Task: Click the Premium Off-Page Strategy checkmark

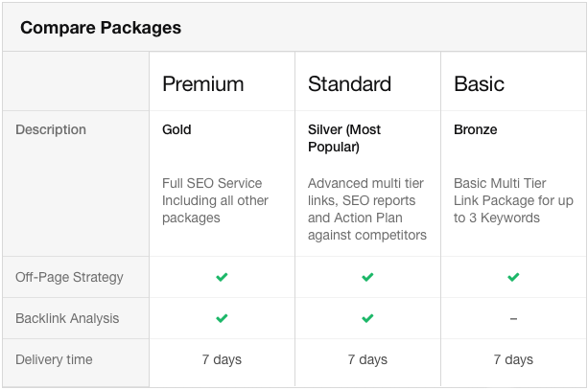Action: 222,277
